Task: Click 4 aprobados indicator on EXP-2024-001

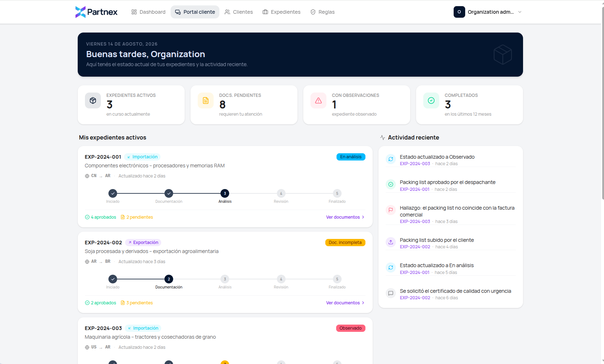Action: (100, 217)
